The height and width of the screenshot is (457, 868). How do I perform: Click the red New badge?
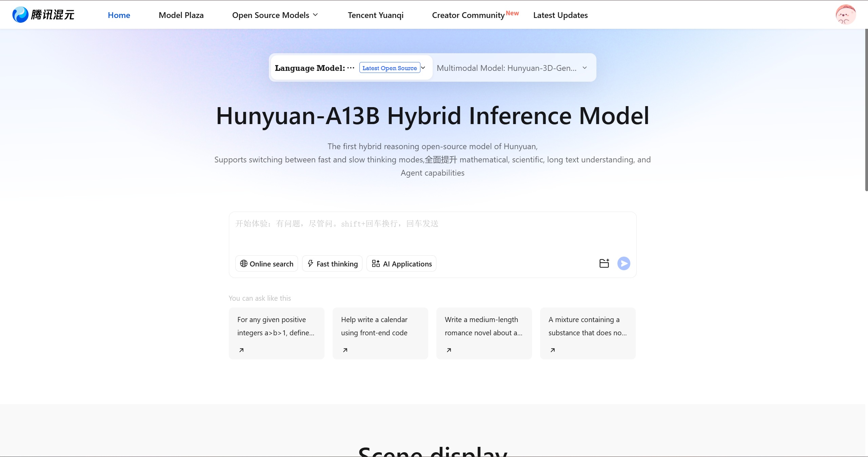click(x=512, y=13)
